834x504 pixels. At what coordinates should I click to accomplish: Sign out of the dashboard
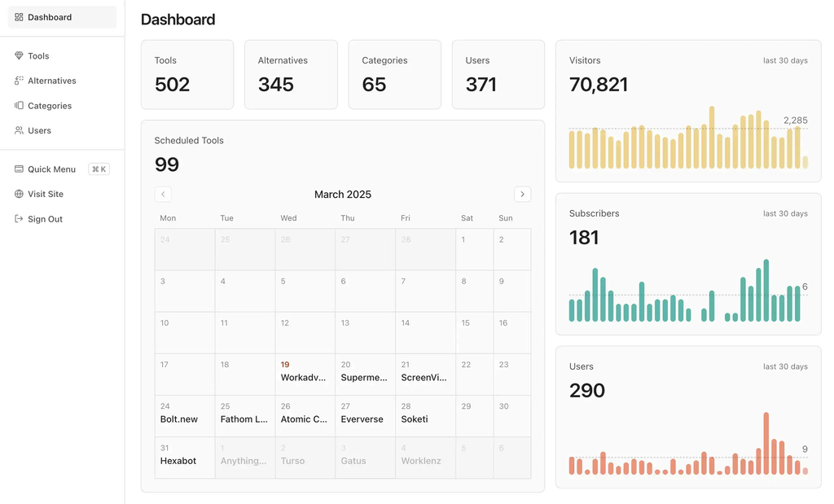point(47,218)
